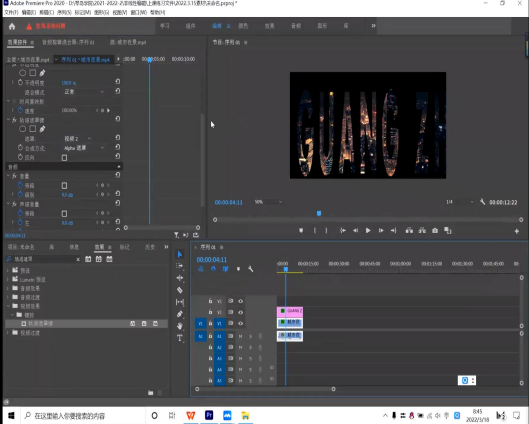Click the New Custom Bin folder icon in Effects panel

coord(150,393)
